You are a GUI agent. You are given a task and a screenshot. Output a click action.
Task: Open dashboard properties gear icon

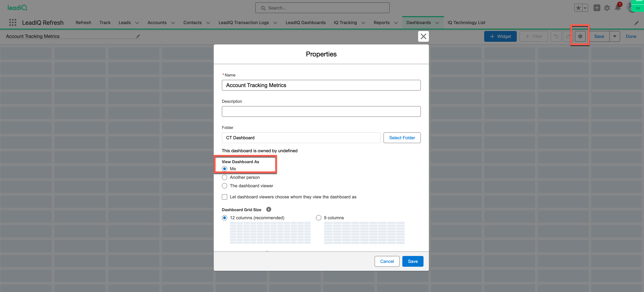[580, 37]
